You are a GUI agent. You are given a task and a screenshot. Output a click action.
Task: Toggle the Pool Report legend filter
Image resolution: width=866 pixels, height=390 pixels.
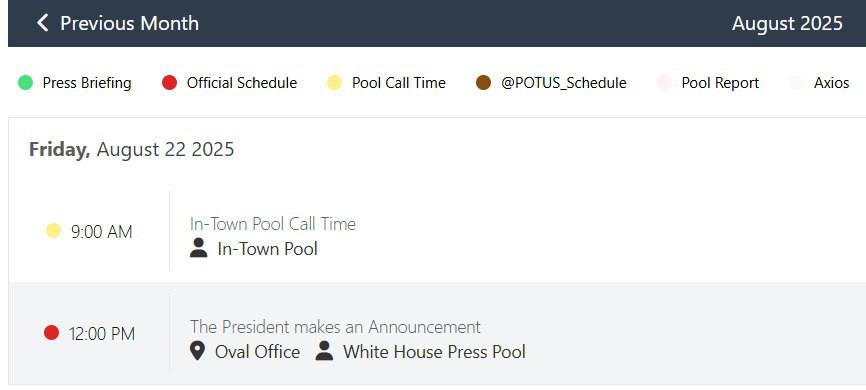click(x=707, y=83)
